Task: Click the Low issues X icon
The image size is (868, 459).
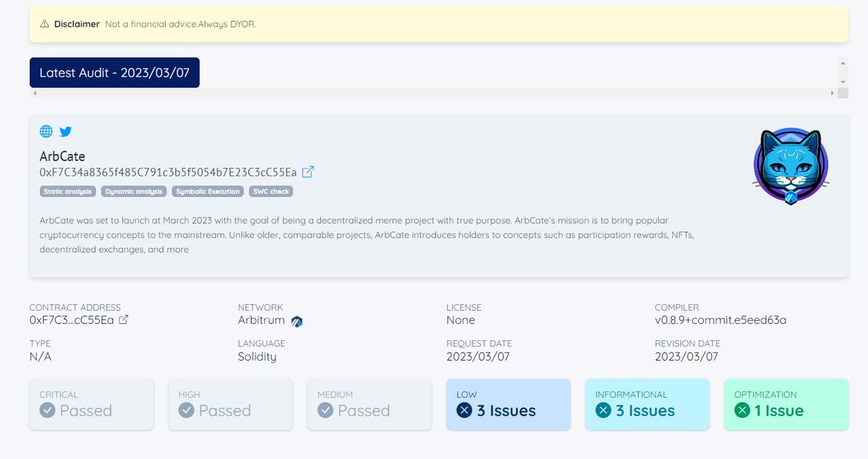Action: pos(464,411)
